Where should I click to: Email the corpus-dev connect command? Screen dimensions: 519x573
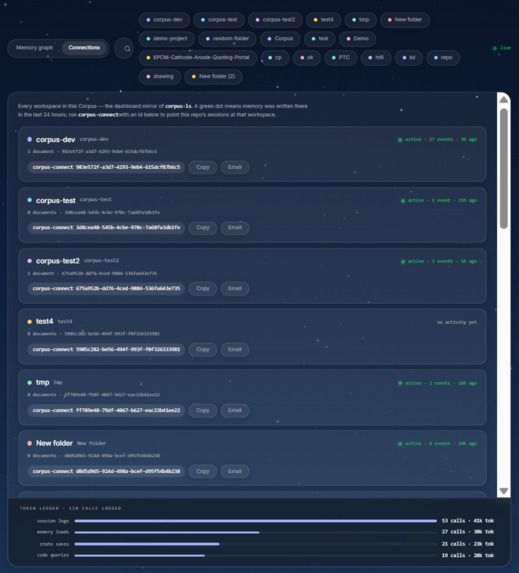click(x=235, y=167)
